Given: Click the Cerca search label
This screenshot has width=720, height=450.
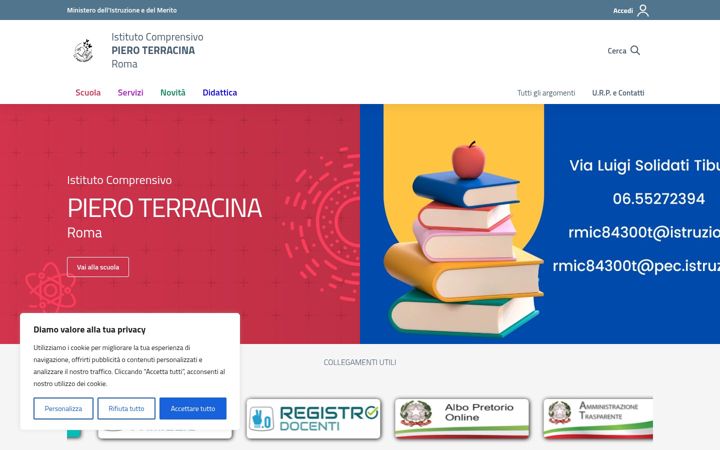Looking at the screenshot, I should (x=617, y=51).
